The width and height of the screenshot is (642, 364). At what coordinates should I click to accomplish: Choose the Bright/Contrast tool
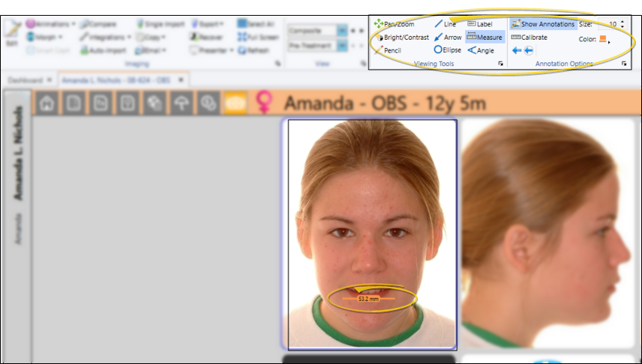(x=403, y=37)
